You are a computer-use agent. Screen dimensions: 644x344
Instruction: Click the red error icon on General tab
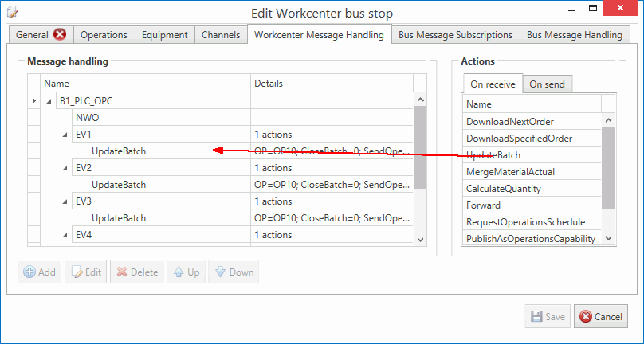[x=60, y=34]
